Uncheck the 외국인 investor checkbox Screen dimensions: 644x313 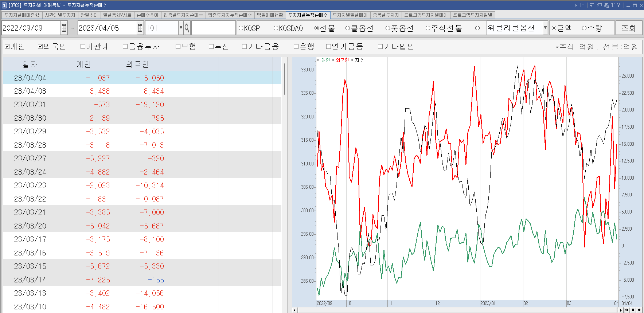[x=40, y=46]
